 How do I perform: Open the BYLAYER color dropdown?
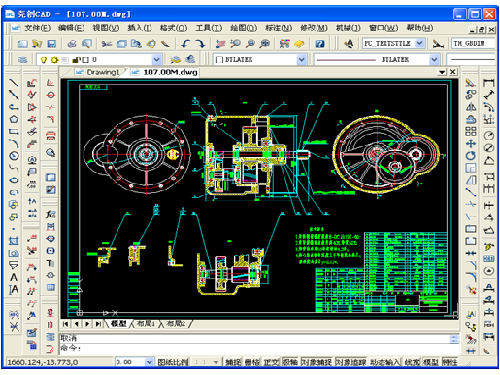301,60
